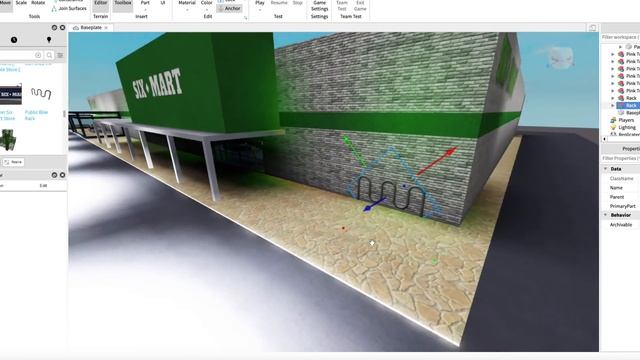The width and height of the screenshot is (640, 360).
Task: Select the Six Mart store thumbnail
Action: [x=11, y=95]
